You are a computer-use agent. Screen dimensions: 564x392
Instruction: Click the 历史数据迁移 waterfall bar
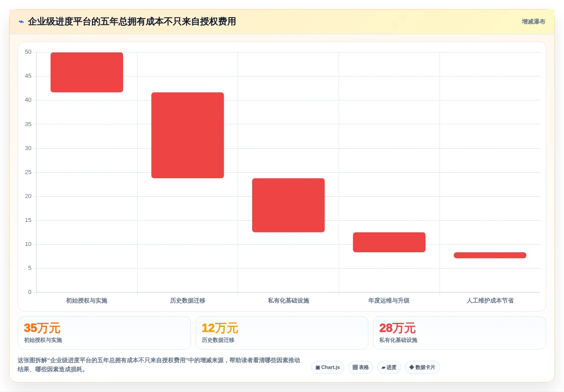coord(187,135)
